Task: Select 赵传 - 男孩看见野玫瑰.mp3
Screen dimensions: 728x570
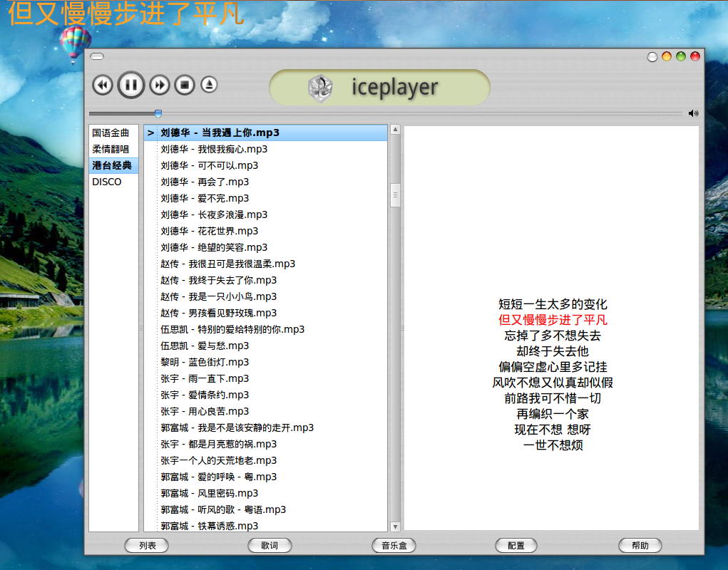Action: click(265, 313)
